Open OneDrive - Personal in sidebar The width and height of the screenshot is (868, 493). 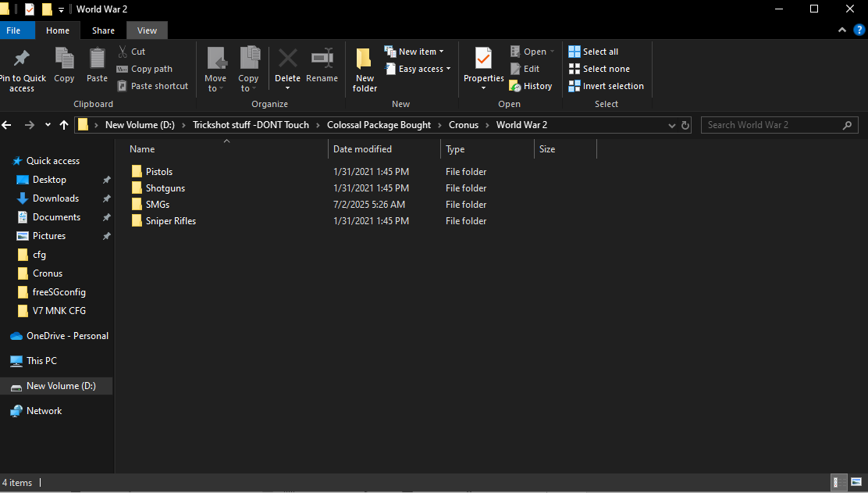point(67,336)
